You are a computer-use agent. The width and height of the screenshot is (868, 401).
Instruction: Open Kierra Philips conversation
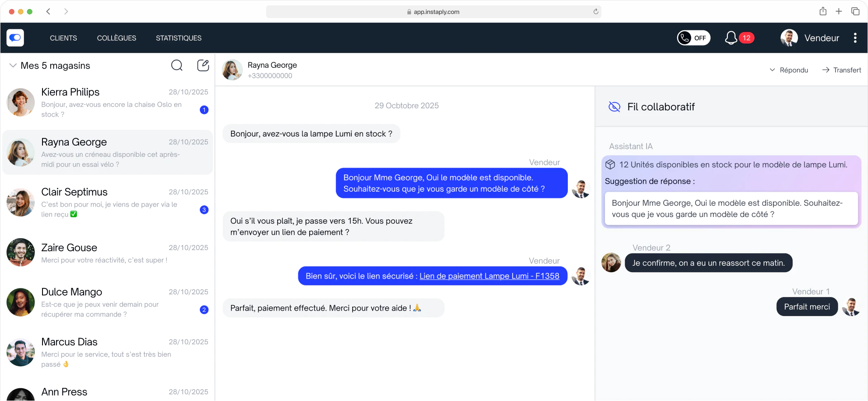coord(108,103)
